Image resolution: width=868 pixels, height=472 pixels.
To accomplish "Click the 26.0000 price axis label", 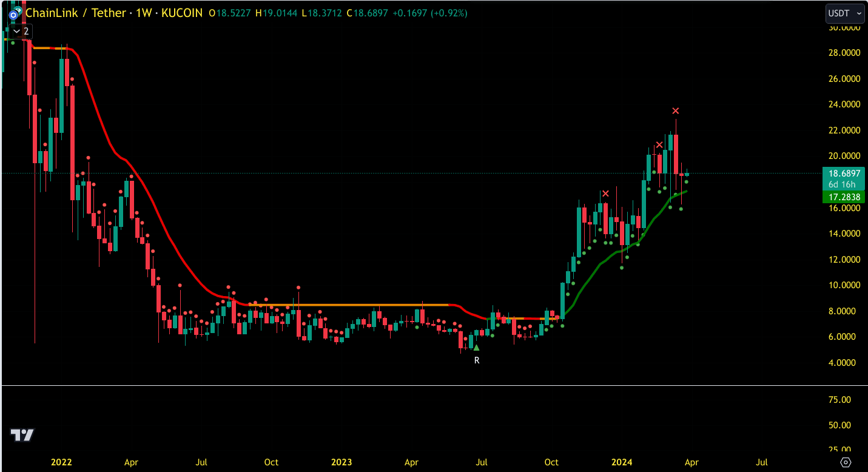I will click(x=844, y=79).
